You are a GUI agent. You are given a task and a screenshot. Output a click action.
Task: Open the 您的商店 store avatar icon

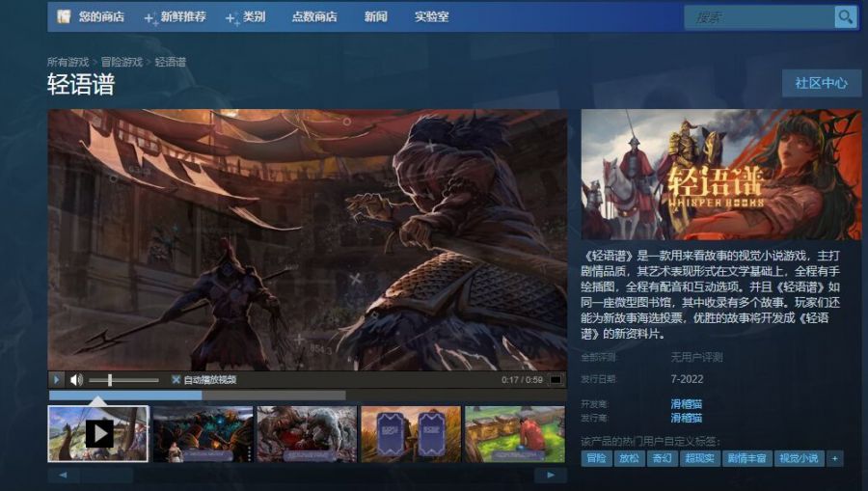coord(64,16)
